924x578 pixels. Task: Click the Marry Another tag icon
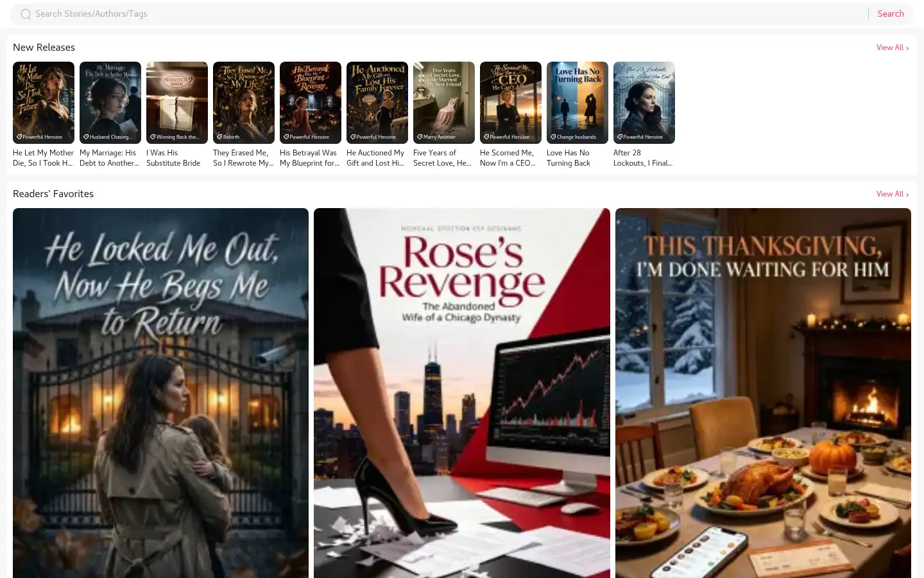pyautogui.click(x=420, y=137)
